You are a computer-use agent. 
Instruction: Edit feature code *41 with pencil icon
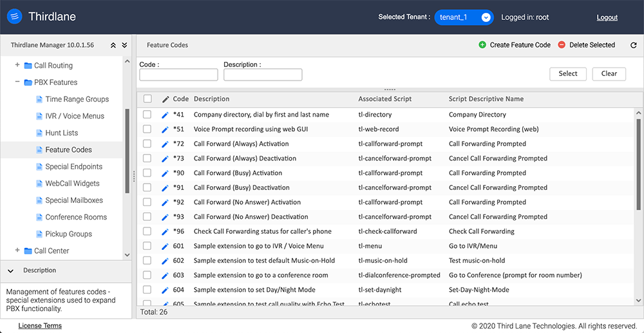[x=165, y=115]
